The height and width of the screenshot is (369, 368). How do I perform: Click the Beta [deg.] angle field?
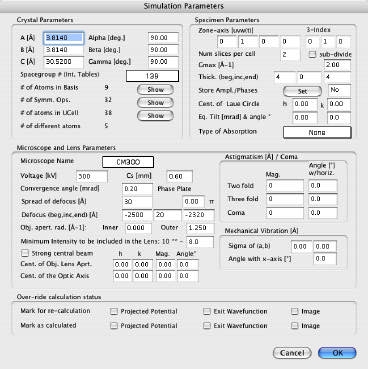(x=163, y=50)
